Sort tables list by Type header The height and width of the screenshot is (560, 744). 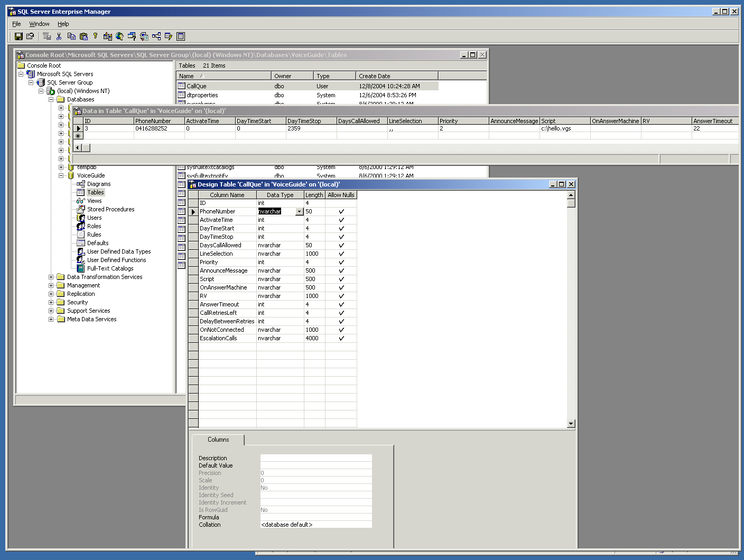(x=334, y=76)
